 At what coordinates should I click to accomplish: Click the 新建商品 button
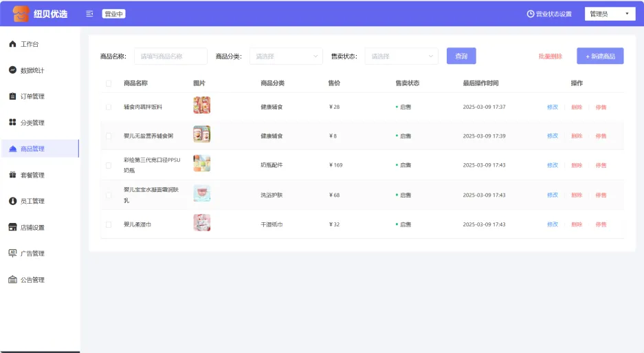(600, 56)
